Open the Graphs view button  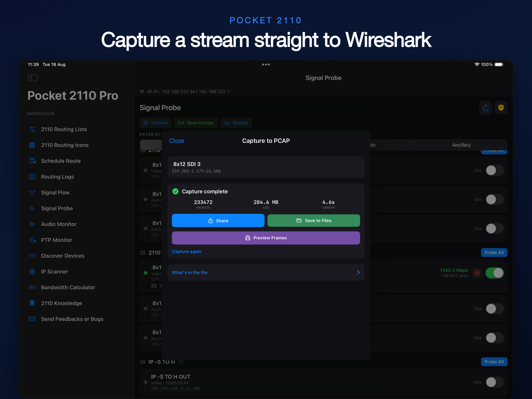[x=236, y=123]
